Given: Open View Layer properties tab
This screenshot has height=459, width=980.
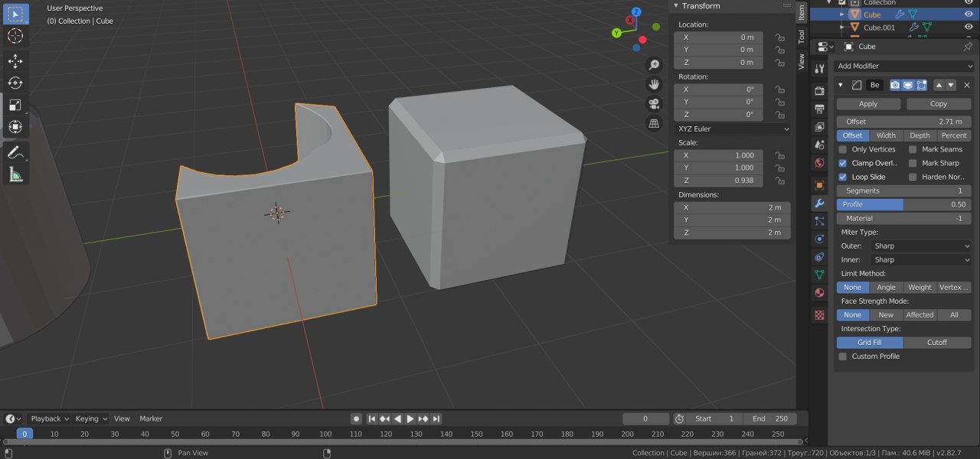Looking at the screenshot, I should pyautogui.click(x=819, y=126).
